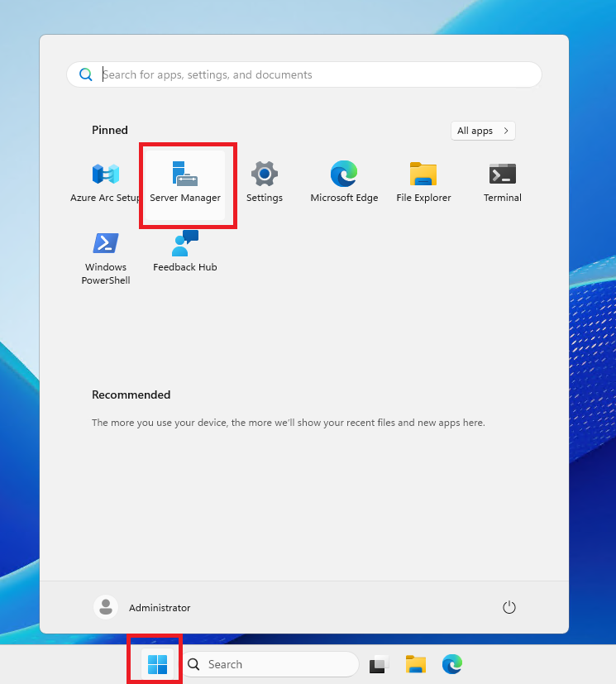The width and height of the screenshot is (616, 684).
Task: Click the 'The more you use your device' text
Action: (x=289, y=423)
